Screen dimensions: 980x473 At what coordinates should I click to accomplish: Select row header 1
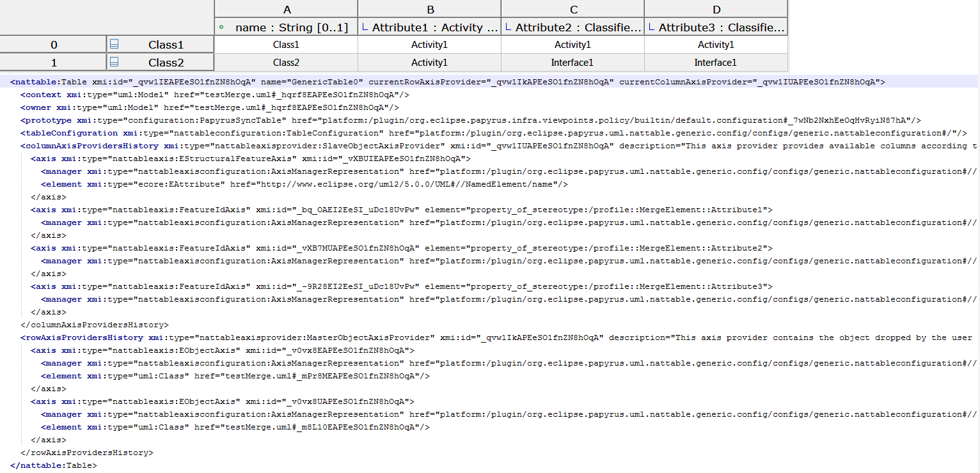coord(53,62)
